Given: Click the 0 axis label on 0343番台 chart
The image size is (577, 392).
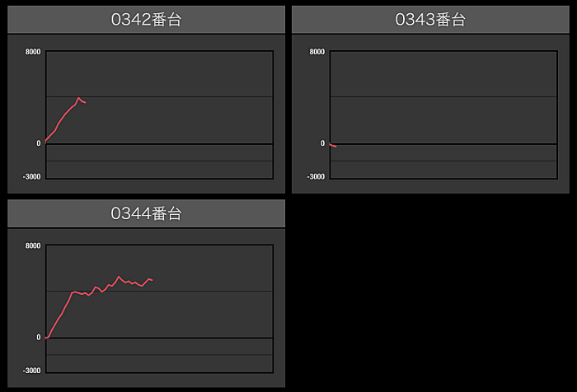Looking at the screenshot, I should (322, 143).
